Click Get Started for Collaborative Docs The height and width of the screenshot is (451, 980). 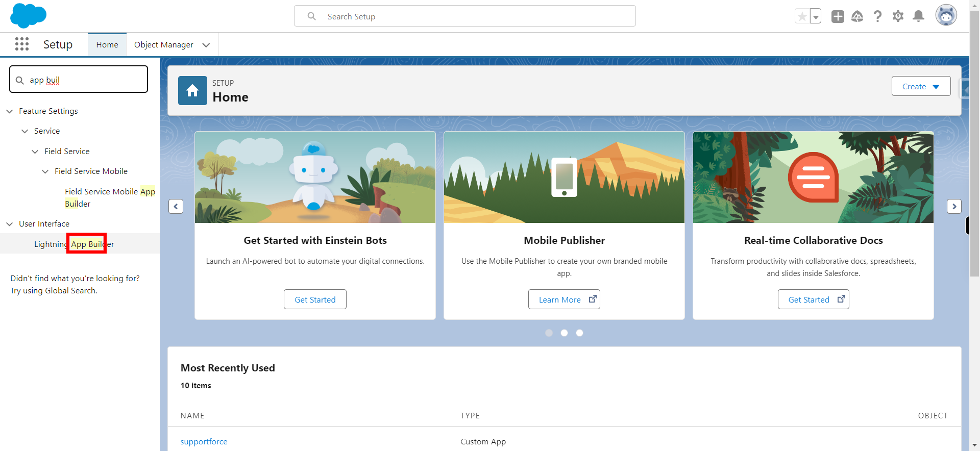tap(813, 299)
